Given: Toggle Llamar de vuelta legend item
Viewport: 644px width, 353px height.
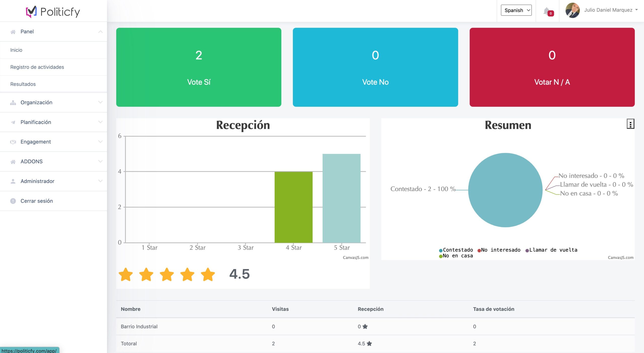Looking at the screenshot, I should (x=551, y=250).
